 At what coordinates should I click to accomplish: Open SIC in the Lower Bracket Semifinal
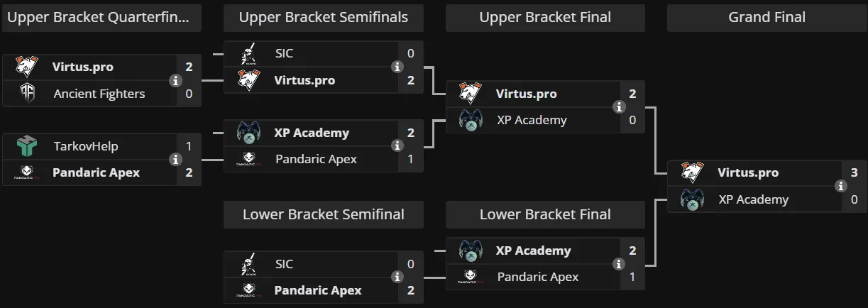pyautogui.click(x=284, y=264)
